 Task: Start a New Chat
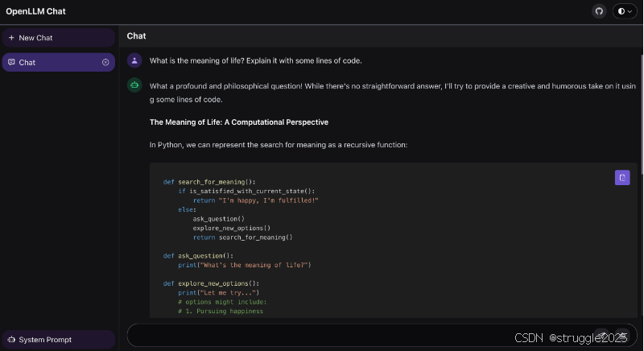tap(58, 38)
